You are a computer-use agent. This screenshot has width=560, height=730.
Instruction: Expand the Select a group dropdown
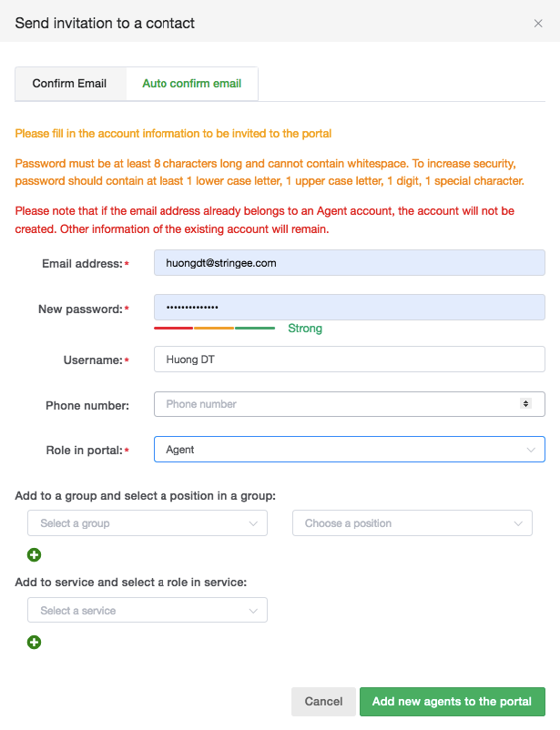point(148,523)
